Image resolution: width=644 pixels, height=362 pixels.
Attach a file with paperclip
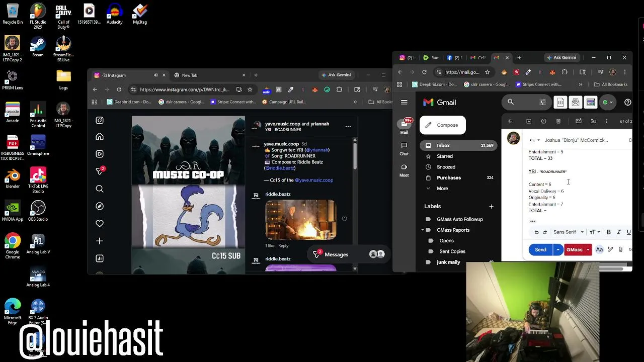620,249
